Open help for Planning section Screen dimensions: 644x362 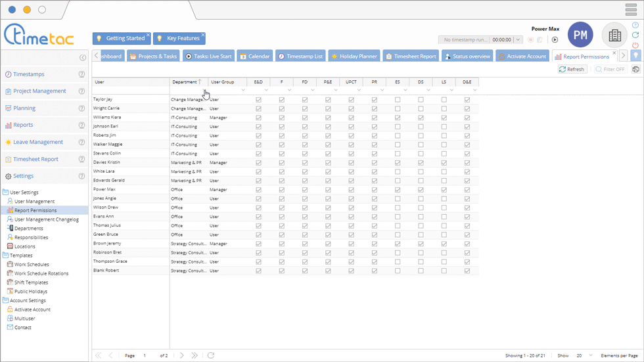pos(81,108)
